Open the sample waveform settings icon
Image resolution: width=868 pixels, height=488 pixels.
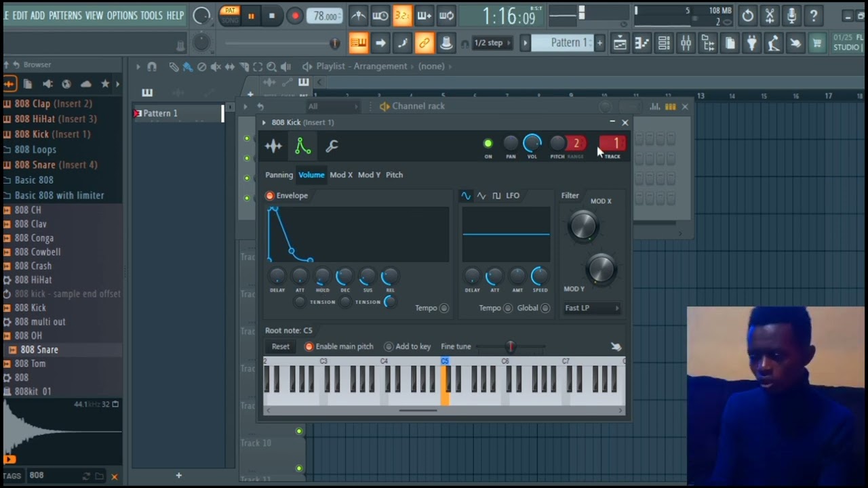[273, 146]
